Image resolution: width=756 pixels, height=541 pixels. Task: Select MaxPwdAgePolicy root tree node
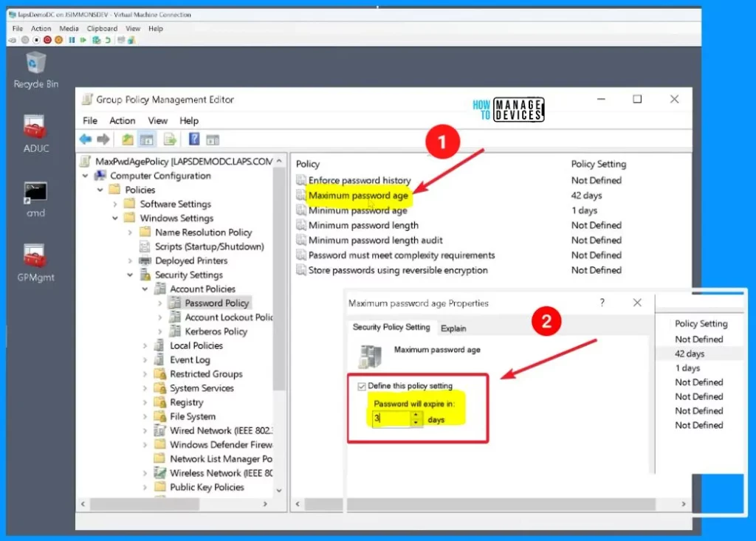(184, 162)
